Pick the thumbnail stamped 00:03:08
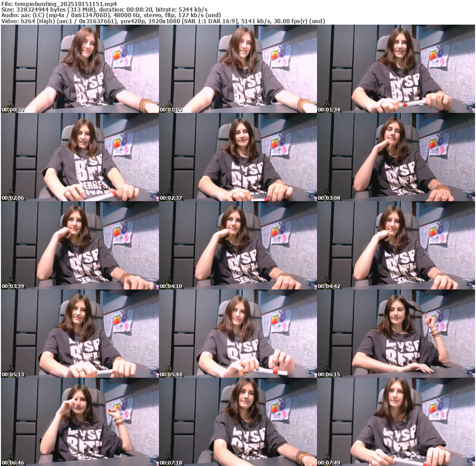 click(396, 157)
